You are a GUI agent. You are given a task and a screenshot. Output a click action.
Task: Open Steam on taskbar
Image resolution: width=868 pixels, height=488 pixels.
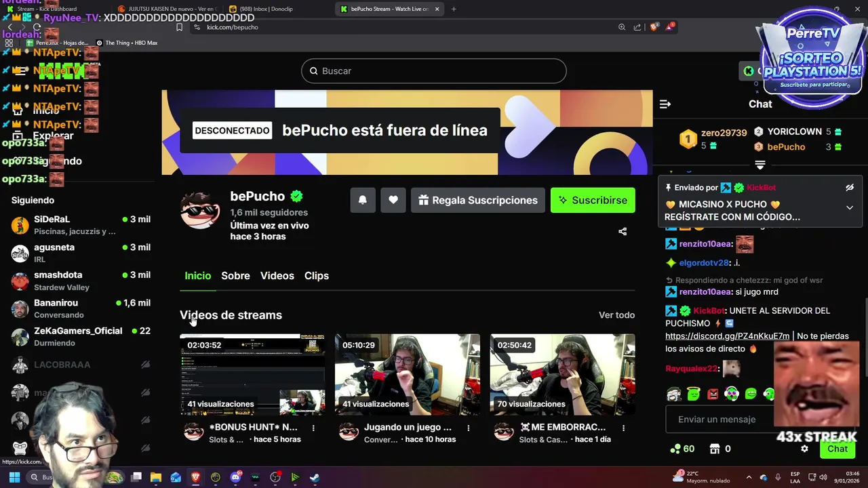point(315,477)
